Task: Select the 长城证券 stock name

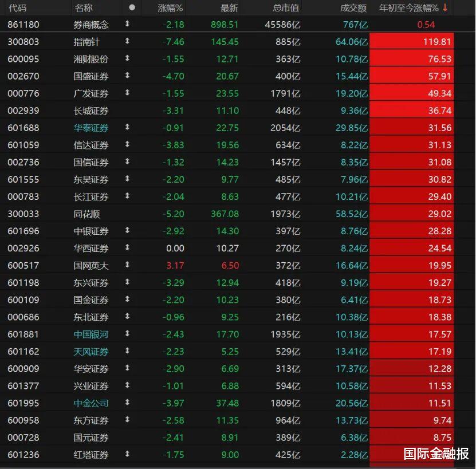Action: (x=91, y=111)
